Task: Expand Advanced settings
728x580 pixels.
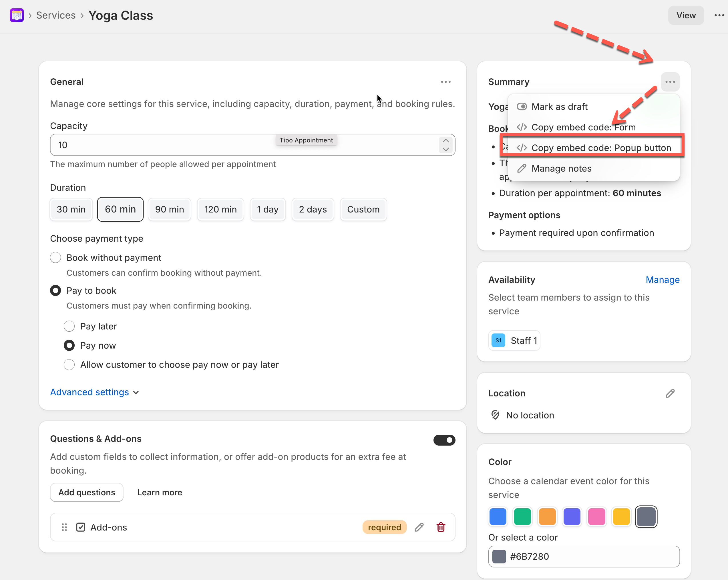Action: coord(94,392)
